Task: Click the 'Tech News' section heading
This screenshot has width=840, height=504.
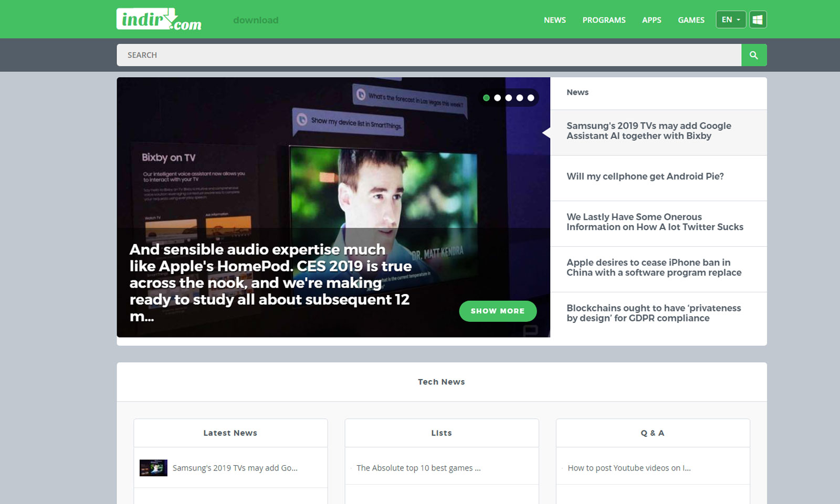Action: tap(442, 382)
